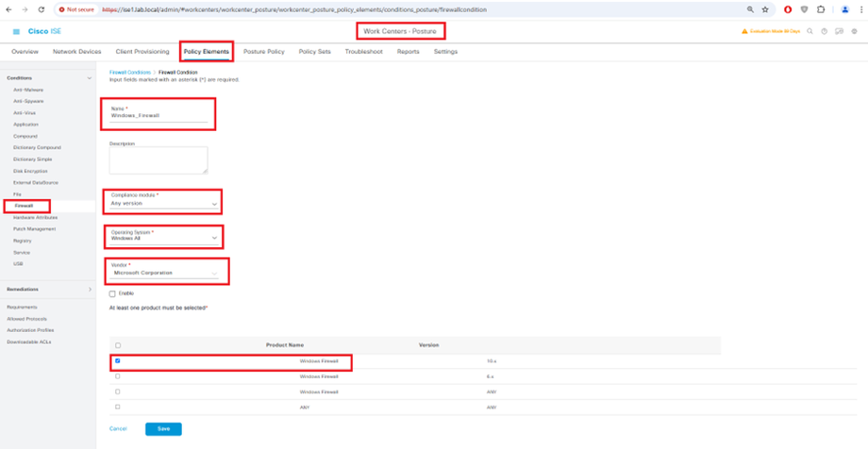Click the Not secure warning badge
This screenshot has width=868, height=449.
[77, 9]
